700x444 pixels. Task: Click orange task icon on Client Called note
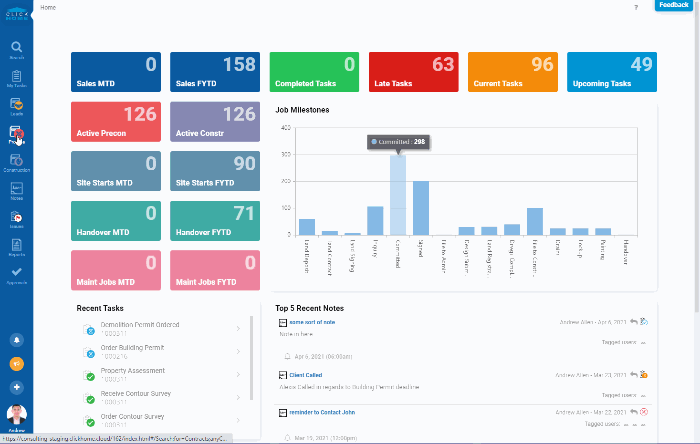point(644,374)
